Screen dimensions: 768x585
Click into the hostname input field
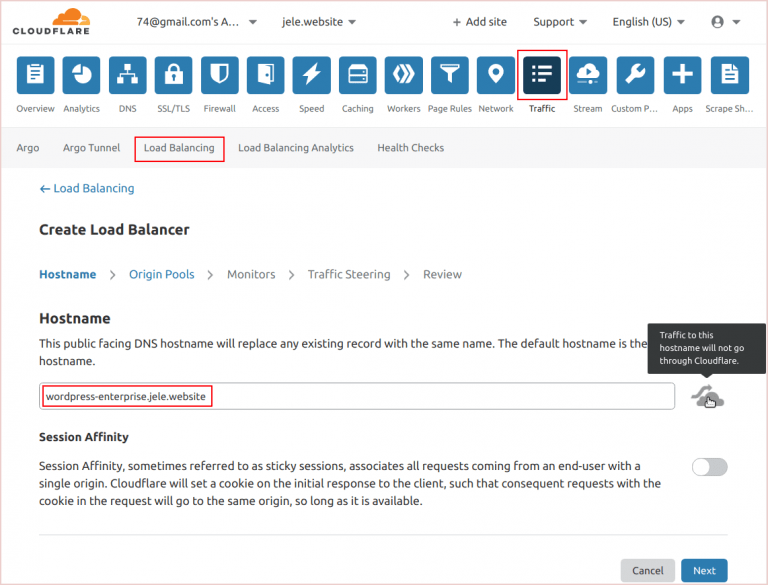(357, 396)
